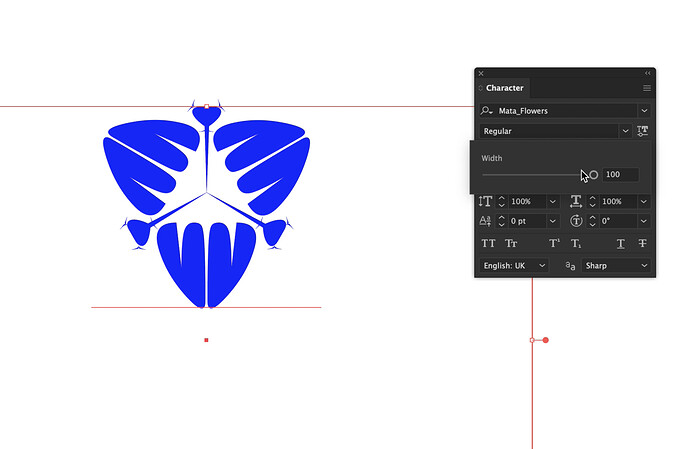690x449 pixels.
Task: Click the vertical scale 100% field
Action: 528,202
